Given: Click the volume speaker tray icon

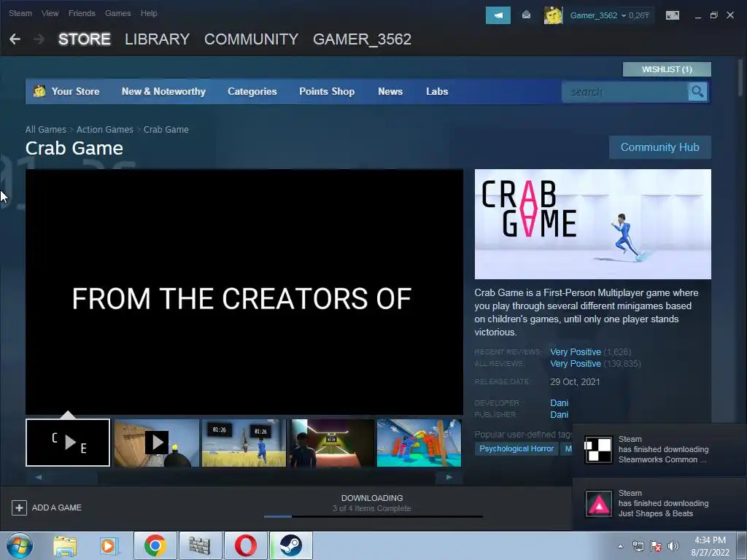Looking at the screenshot, I should point(673,546).
